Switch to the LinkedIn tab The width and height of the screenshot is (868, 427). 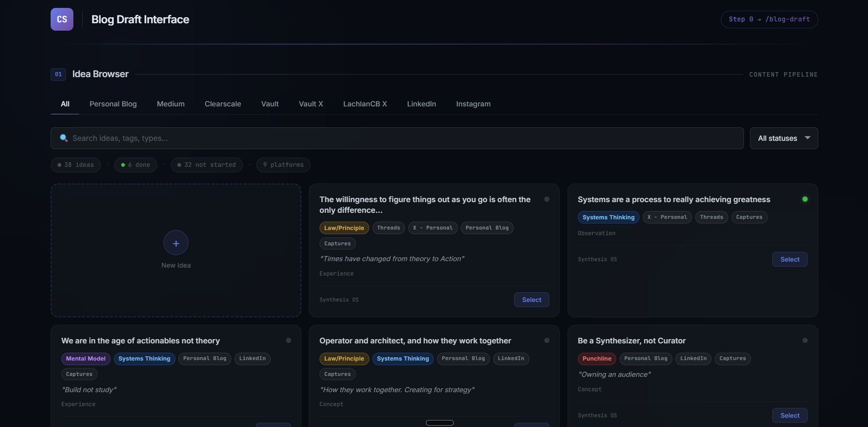[x=422, y=104]
